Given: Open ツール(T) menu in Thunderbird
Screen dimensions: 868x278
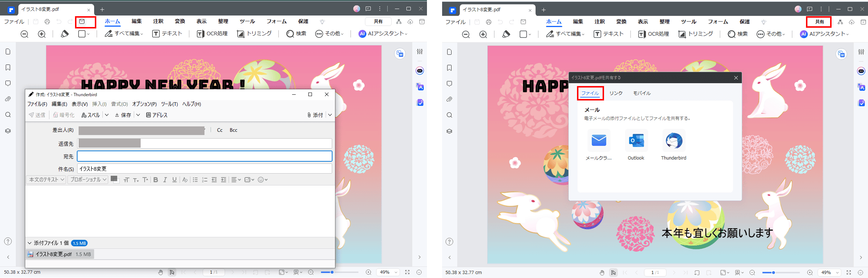Looking at the screenshot, I should pos(169,104).
